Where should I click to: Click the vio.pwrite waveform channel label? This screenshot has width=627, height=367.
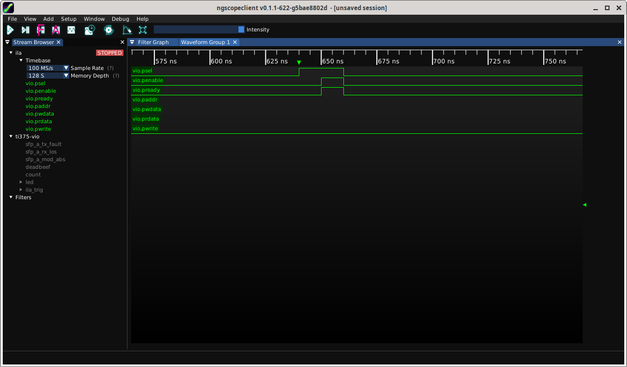[145, 128]
